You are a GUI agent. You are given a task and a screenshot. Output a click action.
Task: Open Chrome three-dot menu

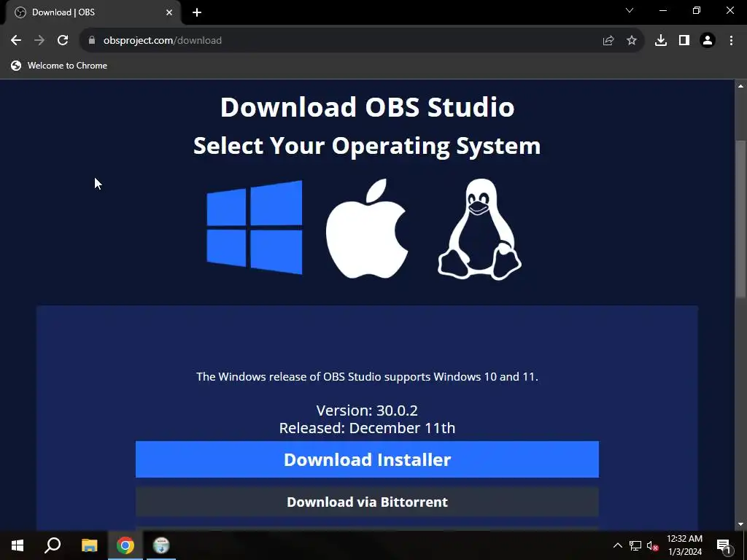pos(731,41)
